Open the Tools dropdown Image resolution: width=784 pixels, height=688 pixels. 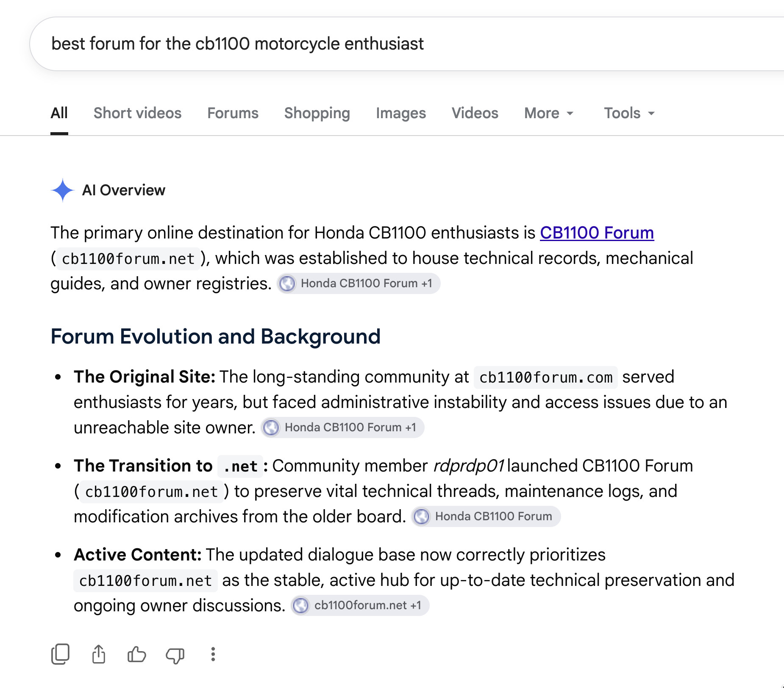pos(629,113)
